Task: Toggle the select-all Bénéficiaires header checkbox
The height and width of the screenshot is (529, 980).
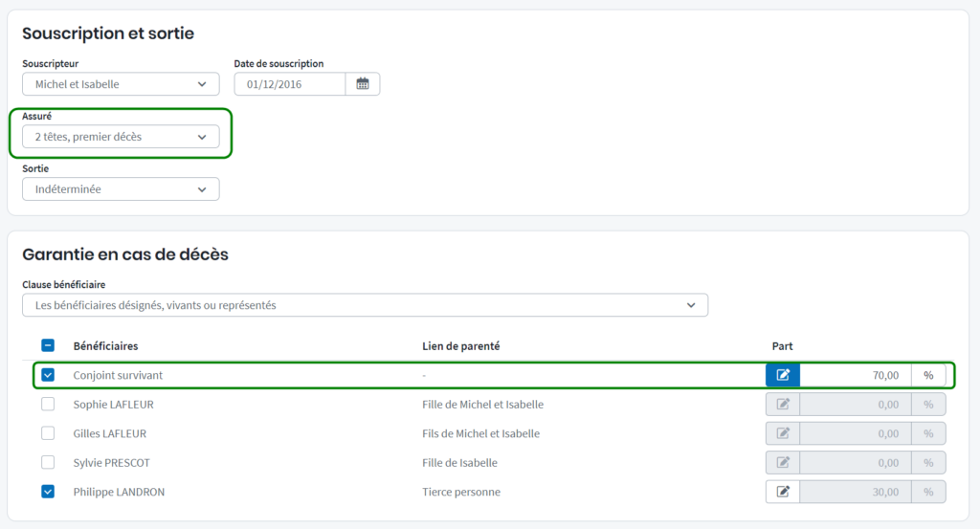Action: tap(48, 345)
